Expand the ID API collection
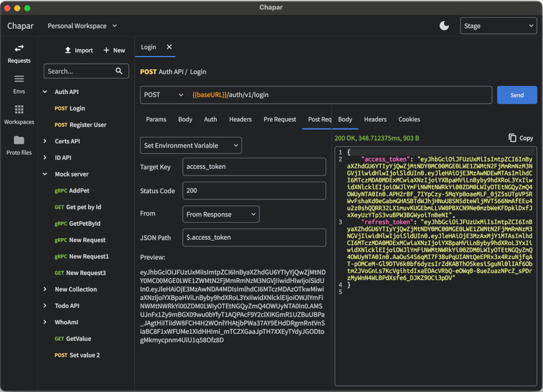 pyautogui.click(x=45, y=157)
